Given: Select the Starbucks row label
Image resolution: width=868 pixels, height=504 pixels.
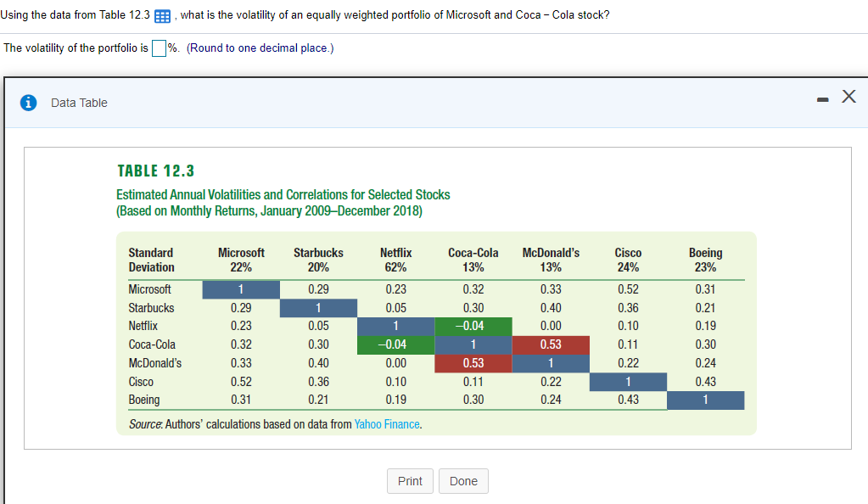Looking at the screenshot, I should (150, 307).
